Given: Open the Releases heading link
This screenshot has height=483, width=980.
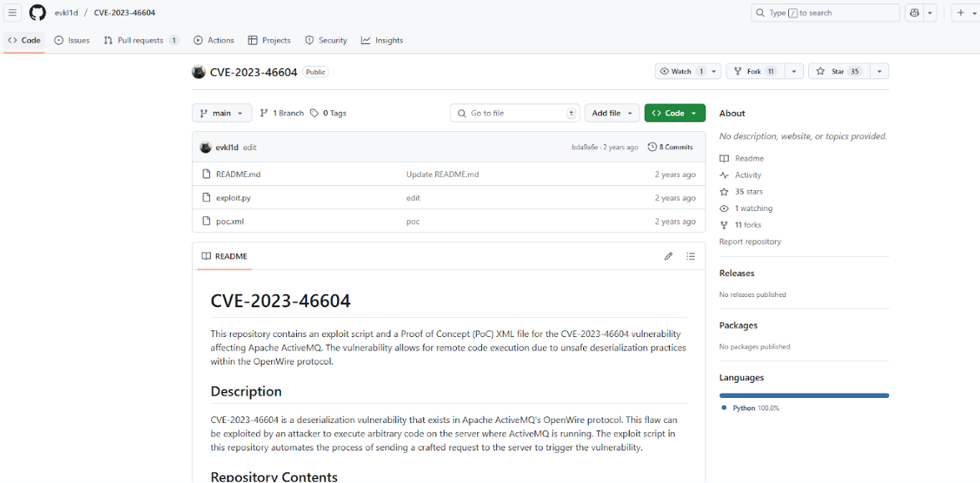Looking at the screenshot, I should (736, 273).
